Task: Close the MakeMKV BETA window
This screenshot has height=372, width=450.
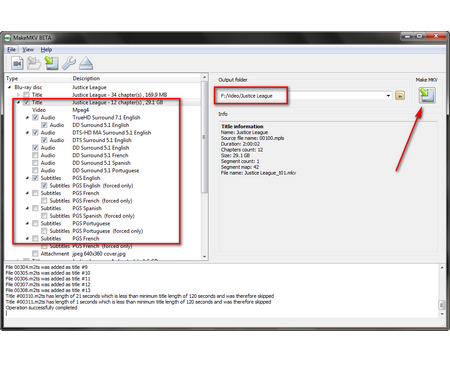Action: 436,36
